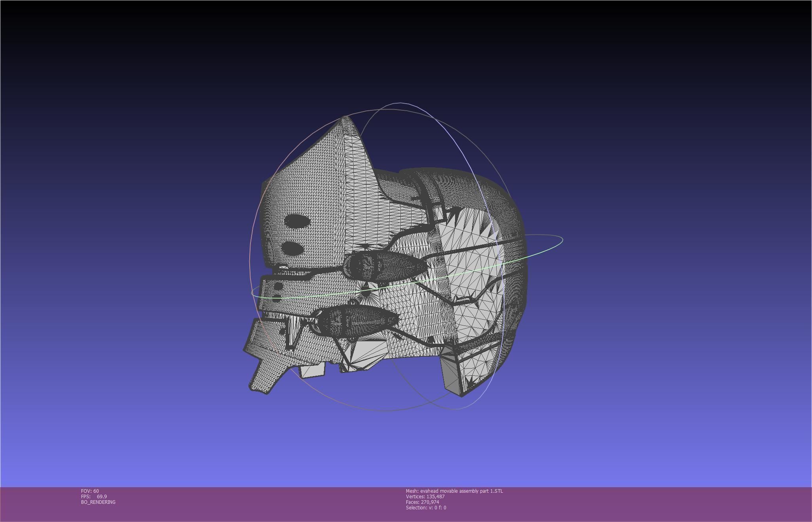Click the Faces: 270,974 count
The image size is (812, 522).
422,502
